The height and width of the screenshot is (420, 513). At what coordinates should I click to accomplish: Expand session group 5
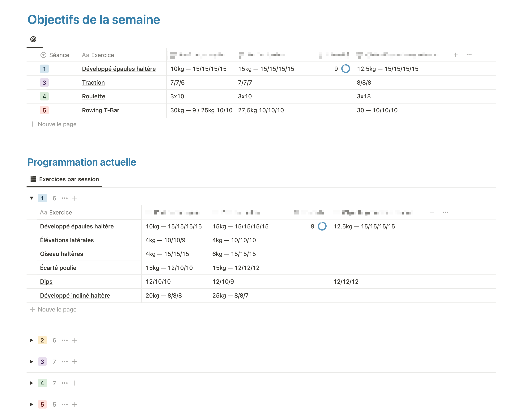click(32, 405)
